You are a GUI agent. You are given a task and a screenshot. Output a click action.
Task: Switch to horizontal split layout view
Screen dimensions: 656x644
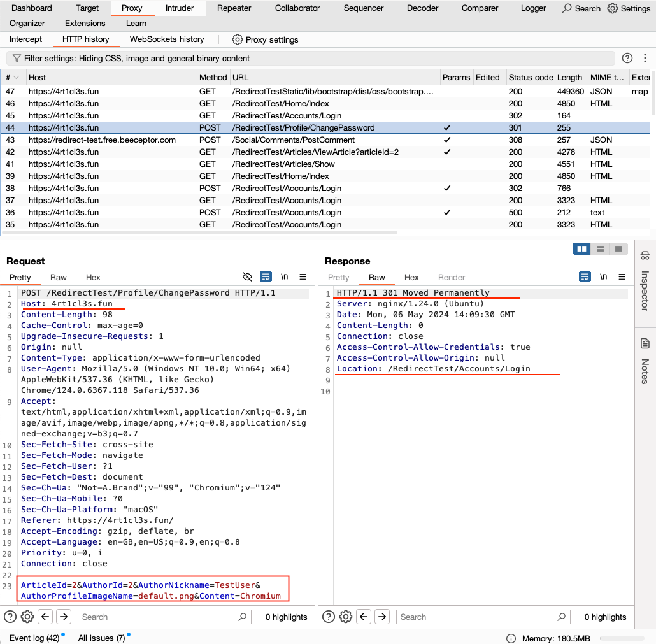click(x=599, y=248)
